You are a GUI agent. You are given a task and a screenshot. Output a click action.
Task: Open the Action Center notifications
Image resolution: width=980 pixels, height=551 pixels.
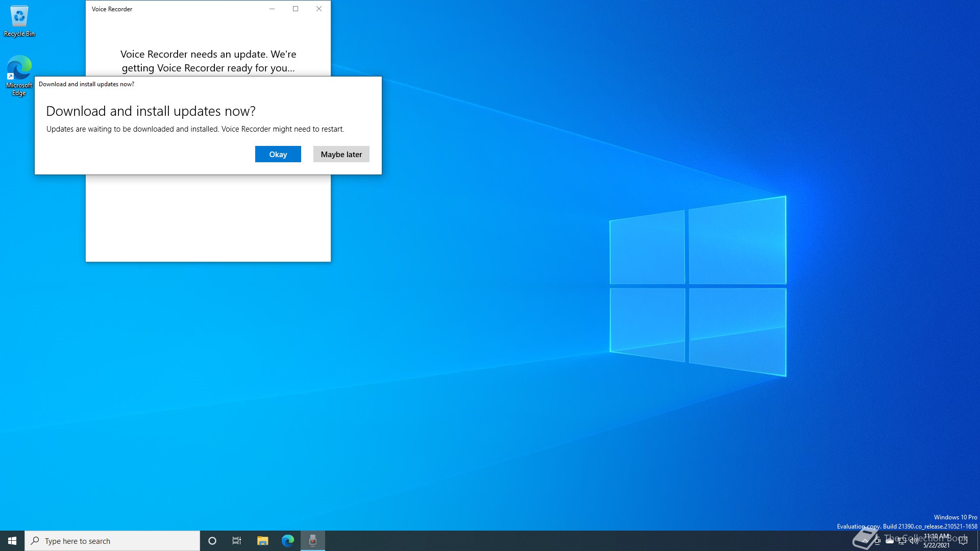[x=963, y=541]
